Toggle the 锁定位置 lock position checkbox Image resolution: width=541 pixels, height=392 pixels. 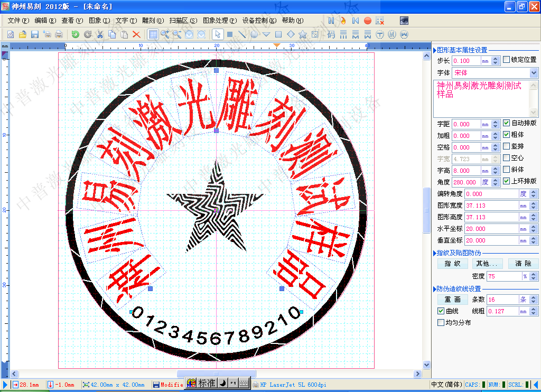[506, 59]
